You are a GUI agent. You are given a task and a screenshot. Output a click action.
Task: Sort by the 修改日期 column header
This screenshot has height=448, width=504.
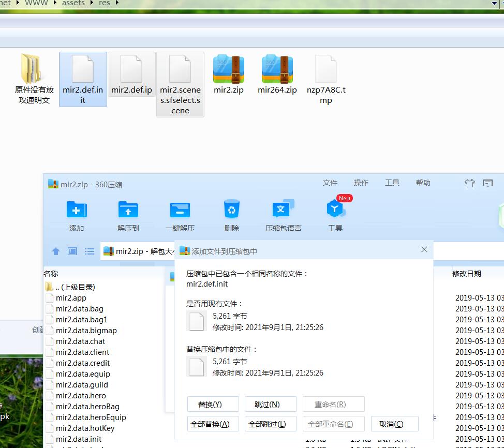[466, 274]
